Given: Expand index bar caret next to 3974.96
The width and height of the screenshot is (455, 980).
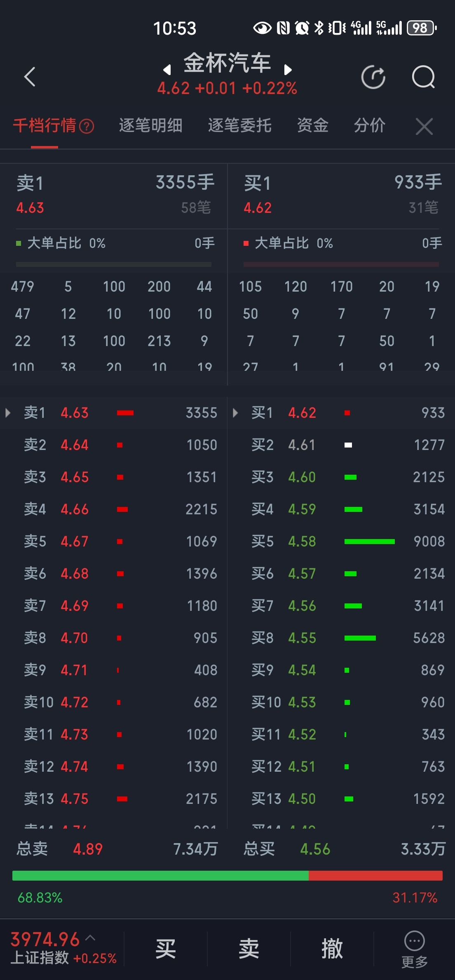Looking at the screenshot, I should [x=90, y=938].
